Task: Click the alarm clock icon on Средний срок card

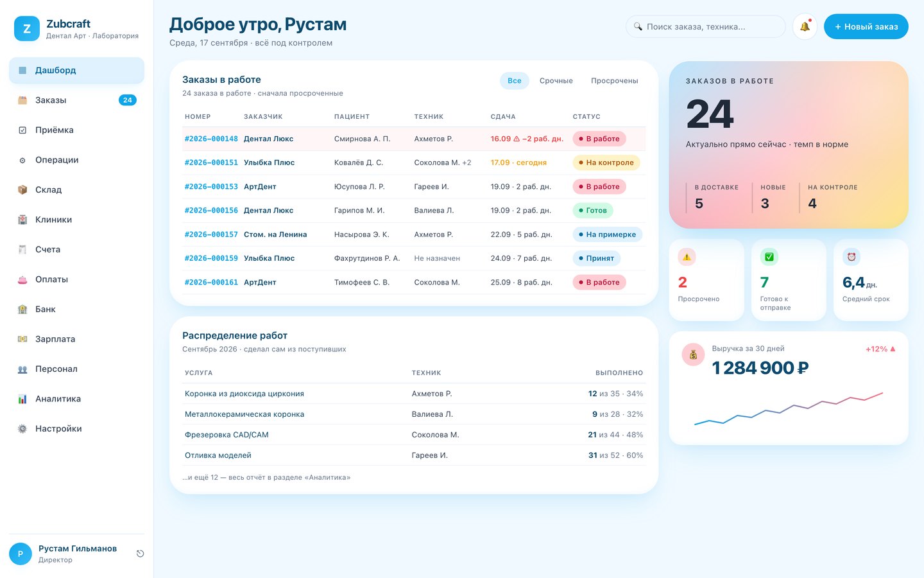Action: tap(851, 257)
